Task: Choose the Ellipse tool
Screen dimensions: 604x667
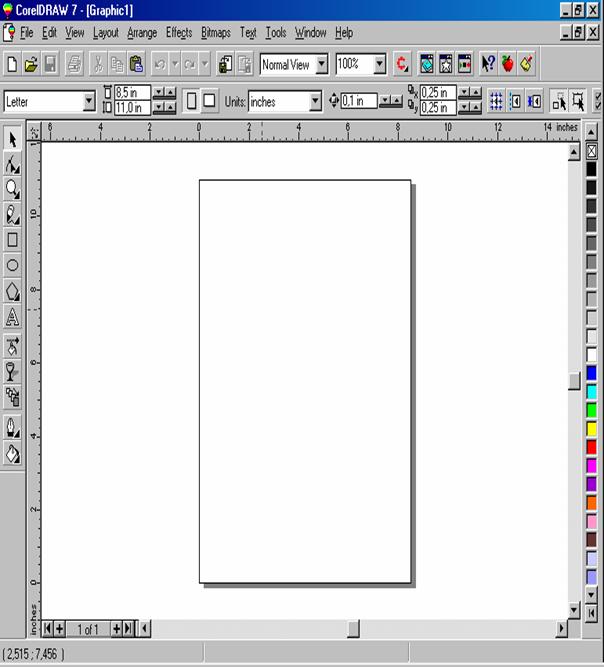Action: coord(13,266)
